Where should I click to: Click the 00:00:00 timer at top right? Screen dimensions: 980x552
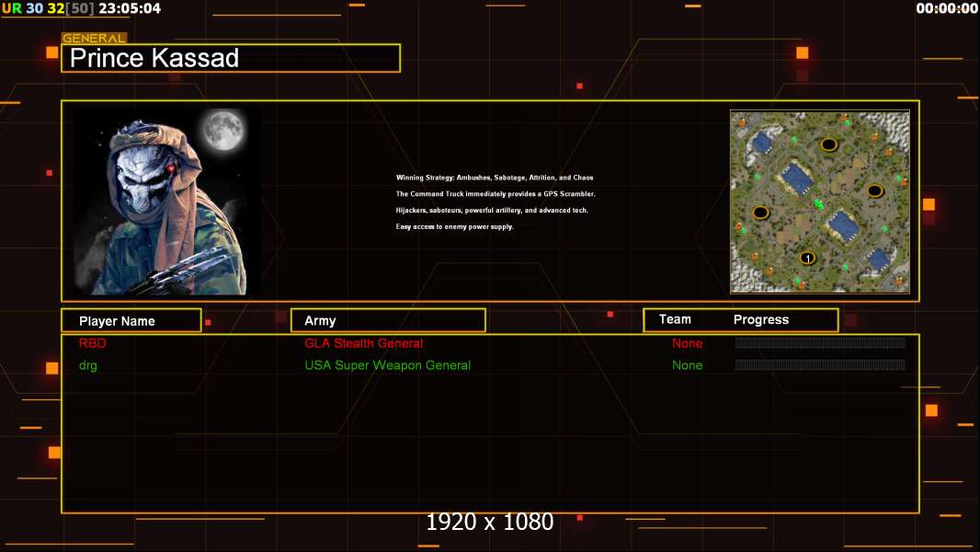pos(947,8)
